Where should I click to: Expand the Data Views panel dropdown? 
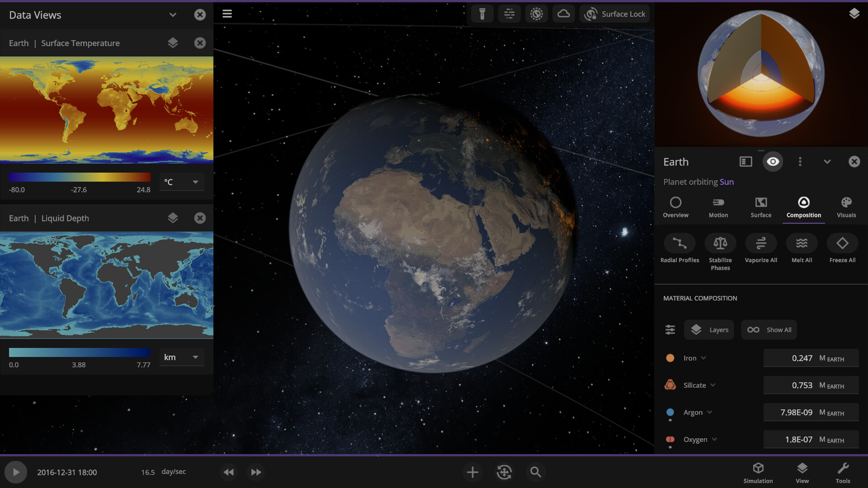coord(172,14)
